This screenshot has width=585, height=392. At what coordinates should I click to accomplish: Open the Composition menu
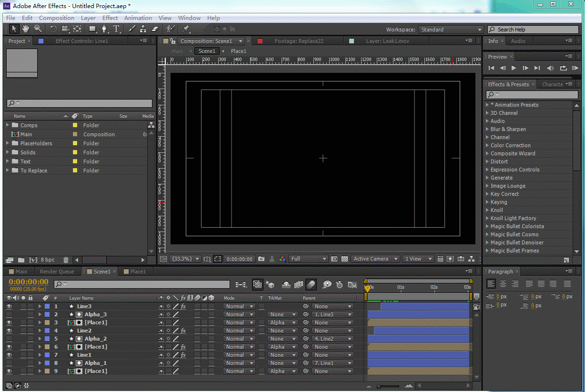[x=57, y=18]
